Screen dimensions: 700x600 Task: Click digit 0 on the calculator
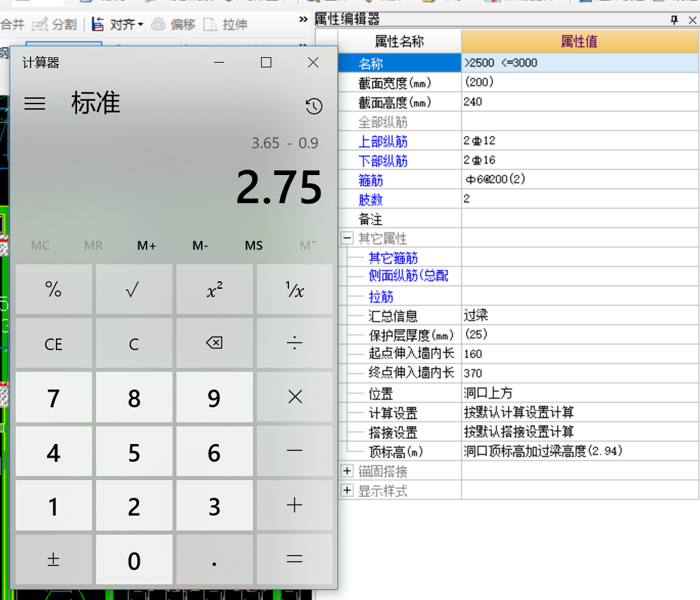click(134, 559)
